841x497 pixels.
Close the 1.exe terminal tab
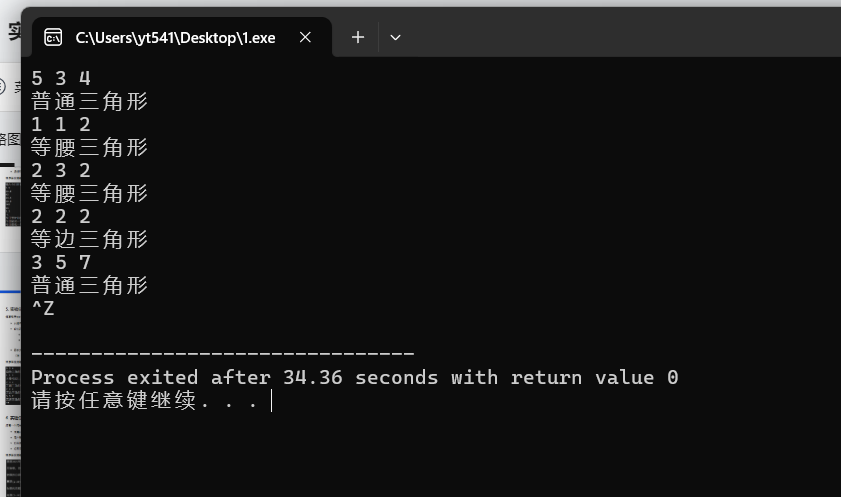[305, 37]
